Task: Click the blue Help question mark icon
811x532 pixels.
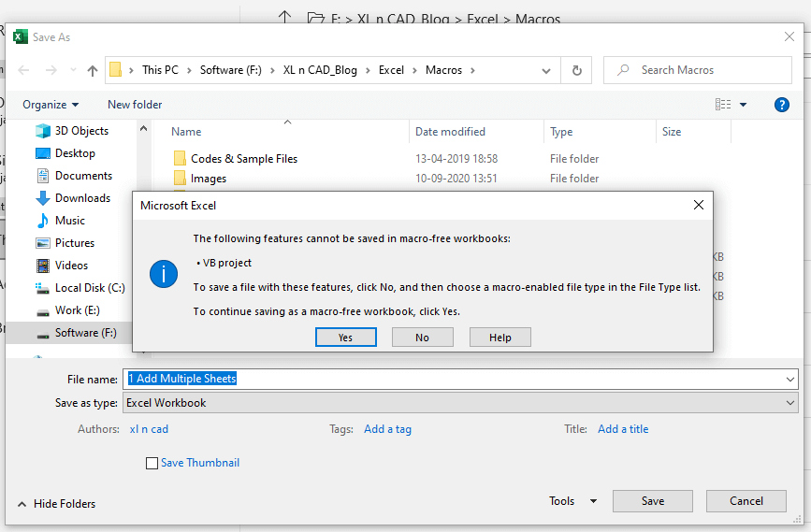Action: pyautogui.click(x=781, y=105)
